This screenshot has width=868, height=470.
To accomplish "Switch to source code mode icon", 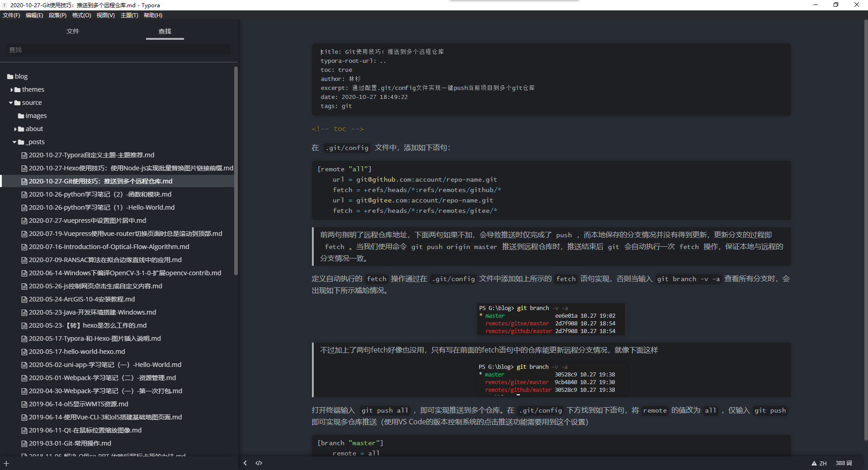I will pos(259,463).
